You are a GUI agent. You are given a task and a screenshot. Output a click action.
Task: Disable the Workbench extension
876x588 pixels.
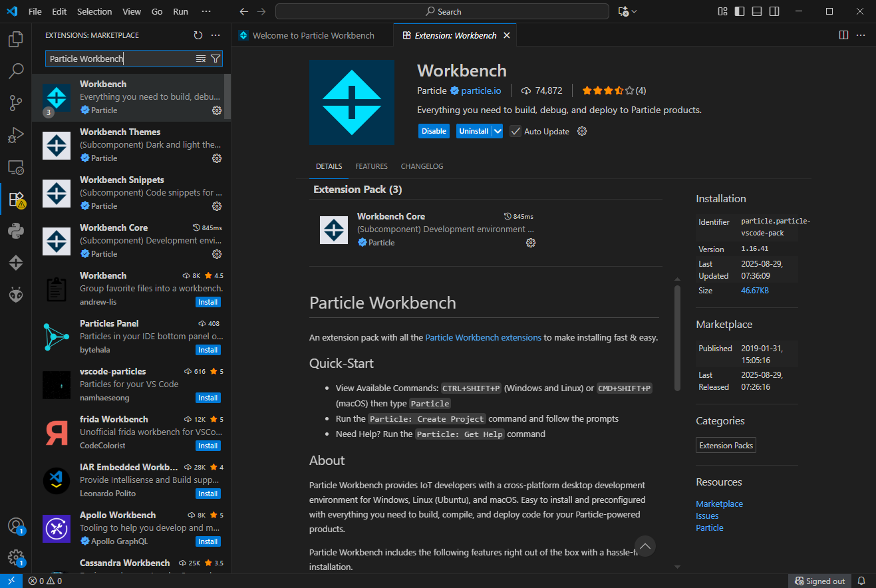[434, 131]
